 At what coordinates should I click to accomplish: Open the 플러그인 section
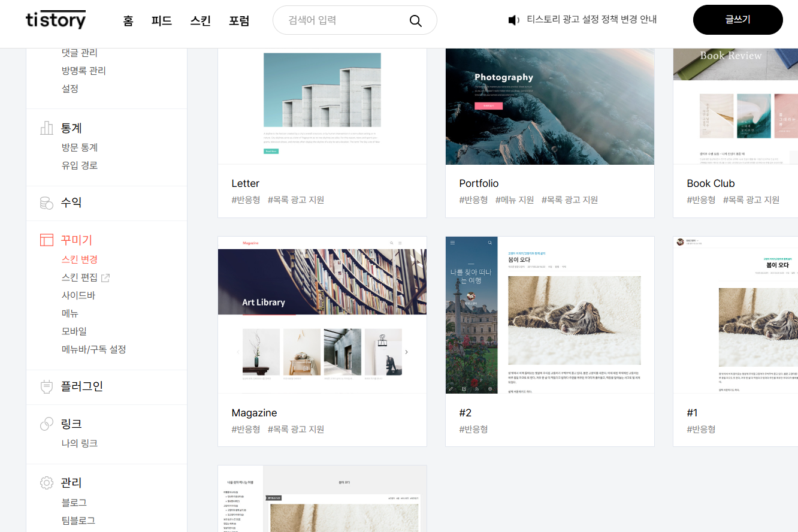[82, 386]
